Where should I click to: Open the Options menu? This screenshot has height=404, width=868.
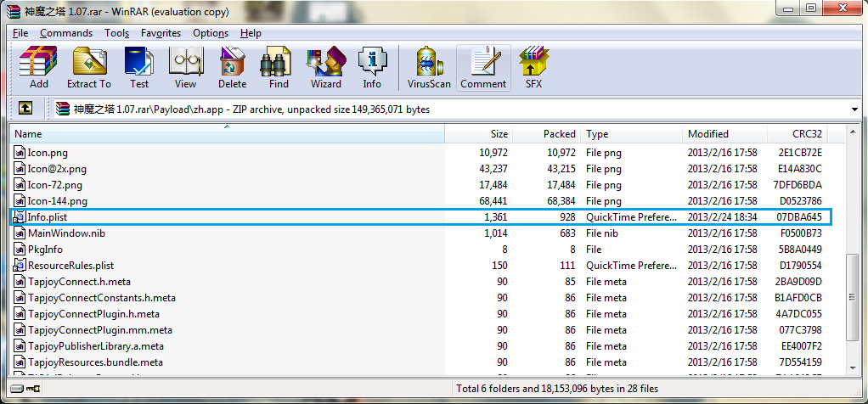[x=211, y=33]
